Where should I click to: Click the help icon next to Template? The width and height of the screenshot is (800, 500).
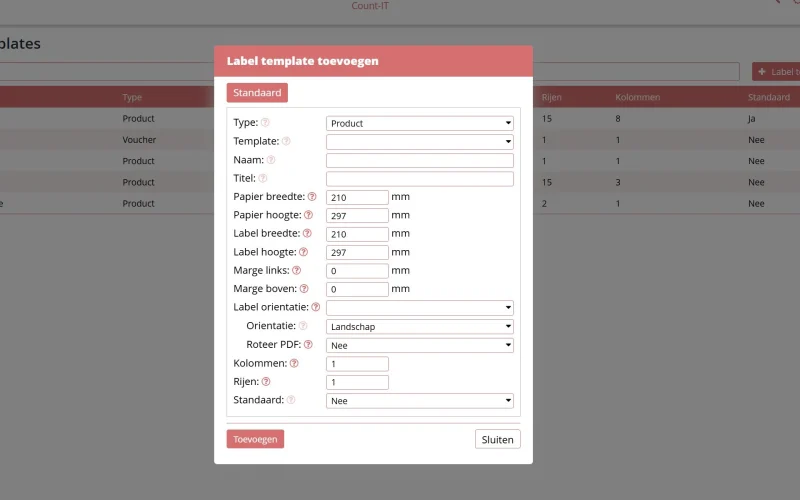click(x=286, y=141)
